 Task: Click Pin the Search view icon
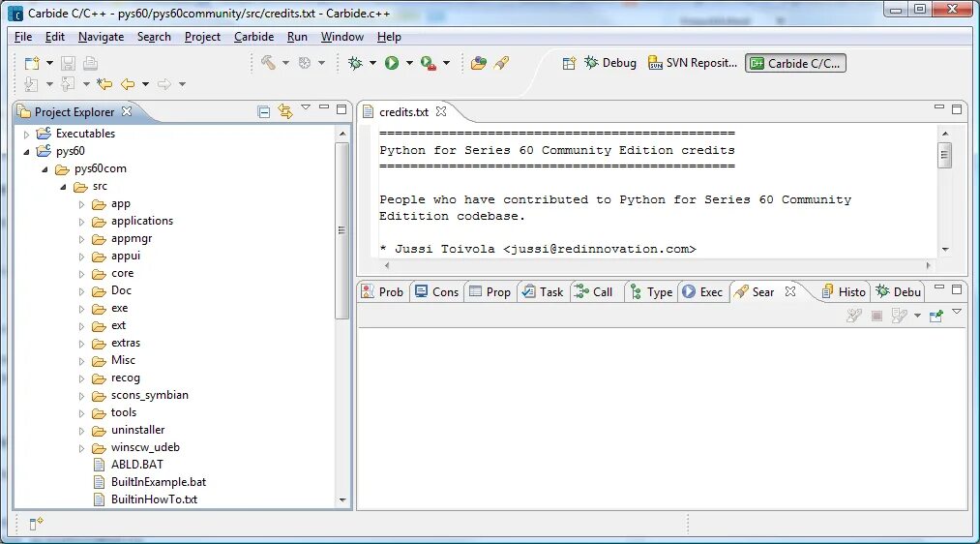pyautogui.click(x=936, y=316)
